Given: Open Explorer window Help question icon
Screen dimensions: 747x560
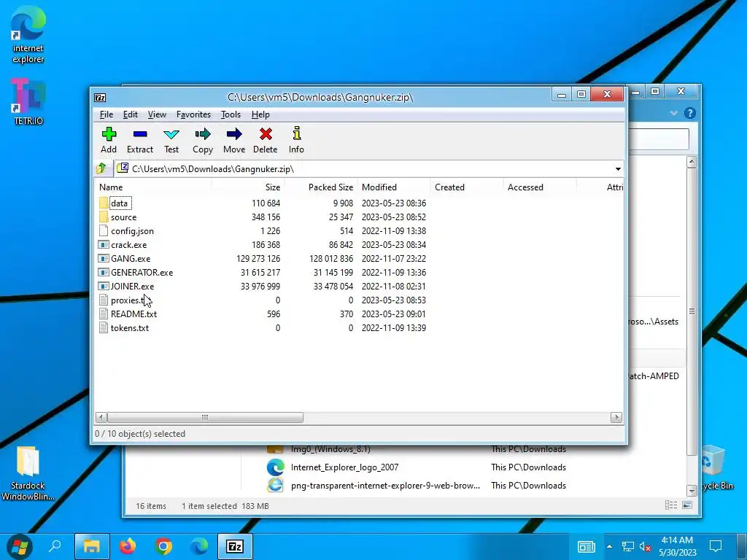Looking at the screenshot, I should (x=689, y=113).
